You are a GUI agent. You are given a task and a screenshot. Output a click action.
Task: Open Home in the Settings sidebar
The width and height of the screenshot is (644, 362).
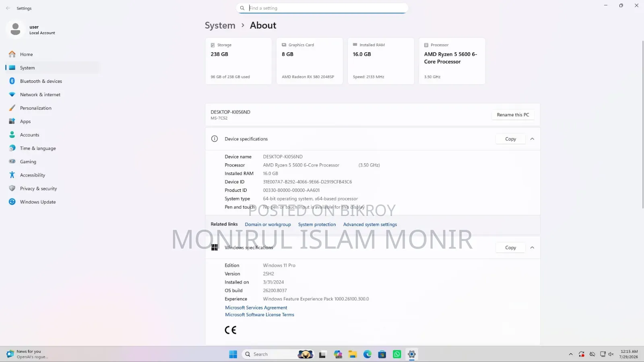tap(52, 54)
